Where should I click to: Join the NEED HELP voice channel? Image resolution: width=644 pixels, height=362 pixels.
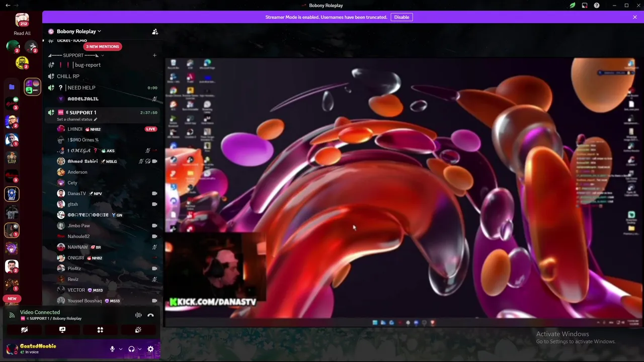[x=103, y=87]
